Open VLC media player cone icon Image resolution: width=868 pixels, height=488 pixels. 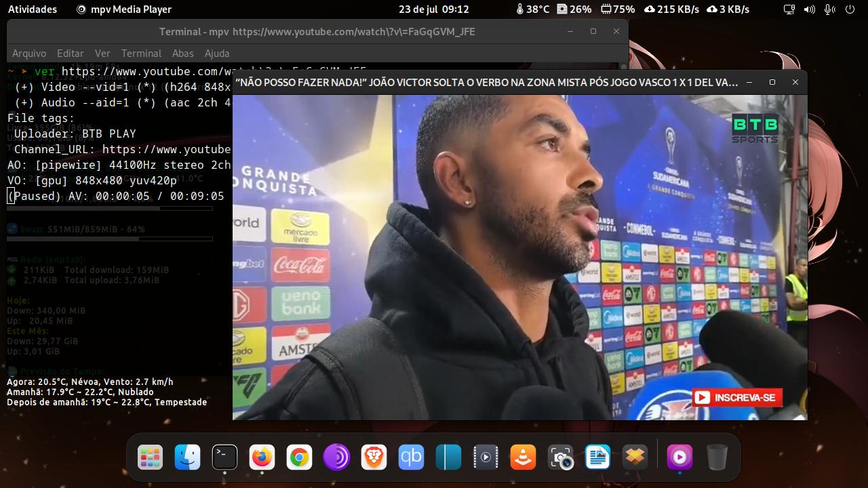(x=523, y=457)
